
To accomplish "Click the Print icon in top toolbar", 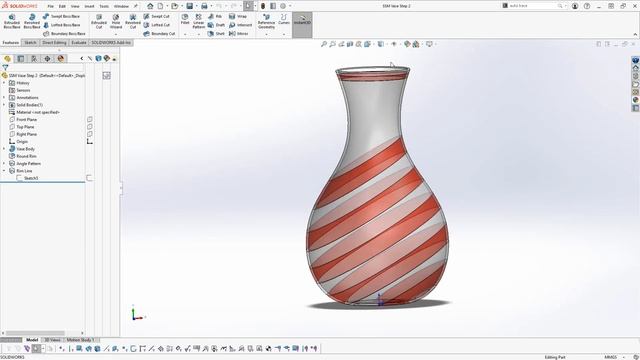I will point(204,6).
